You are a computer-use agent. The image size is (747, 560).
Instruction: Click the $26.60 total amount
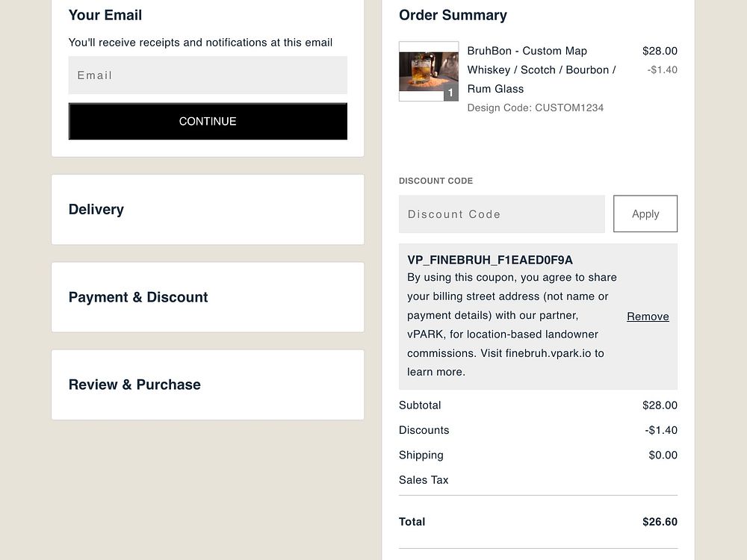tap(660, 522)
